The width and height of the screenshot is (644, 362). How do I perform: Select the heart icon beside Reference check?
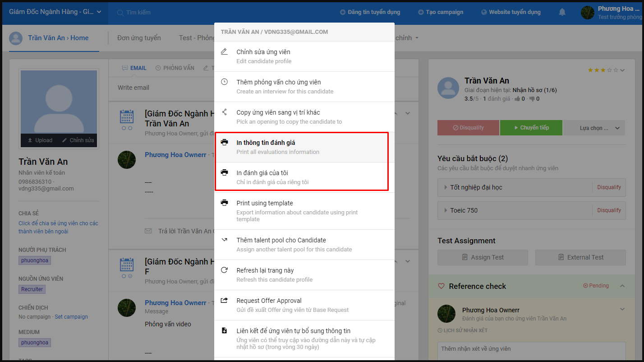tap(442, 286)
